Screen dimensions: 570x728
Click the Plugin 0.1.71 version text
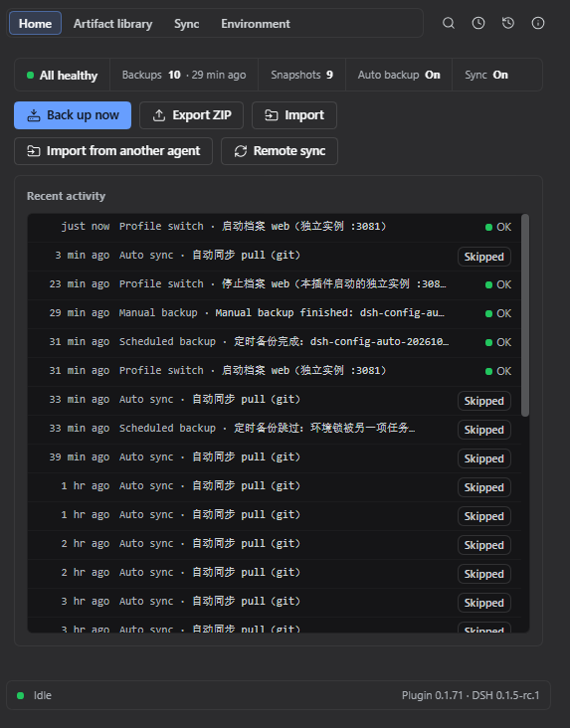pyautogui.click(x=432, y=695)
